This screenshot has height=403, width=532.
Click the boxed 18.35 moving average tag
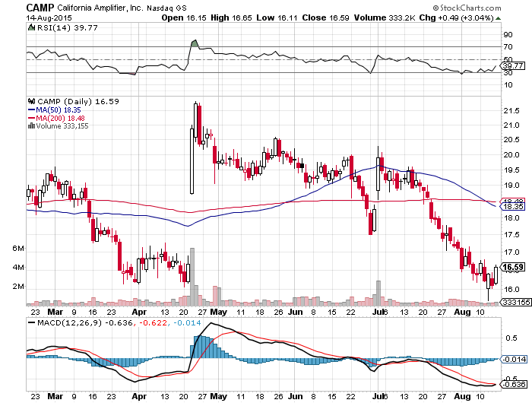513,206
